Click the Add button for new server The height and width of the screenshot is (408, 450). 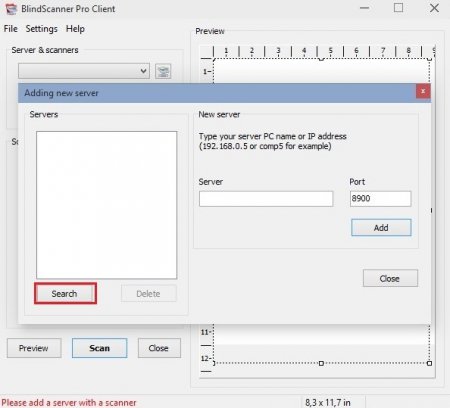[x=381, y=228]
